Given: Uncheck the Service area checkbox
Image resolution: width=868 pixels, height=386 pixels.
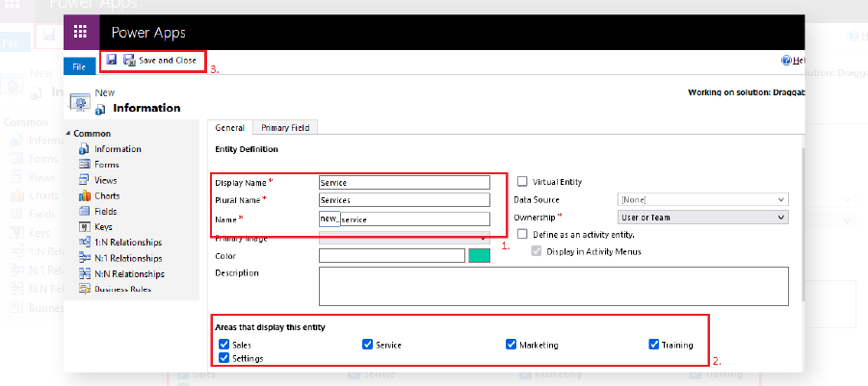Looking at the screenshot, I should tap(367, 345).
